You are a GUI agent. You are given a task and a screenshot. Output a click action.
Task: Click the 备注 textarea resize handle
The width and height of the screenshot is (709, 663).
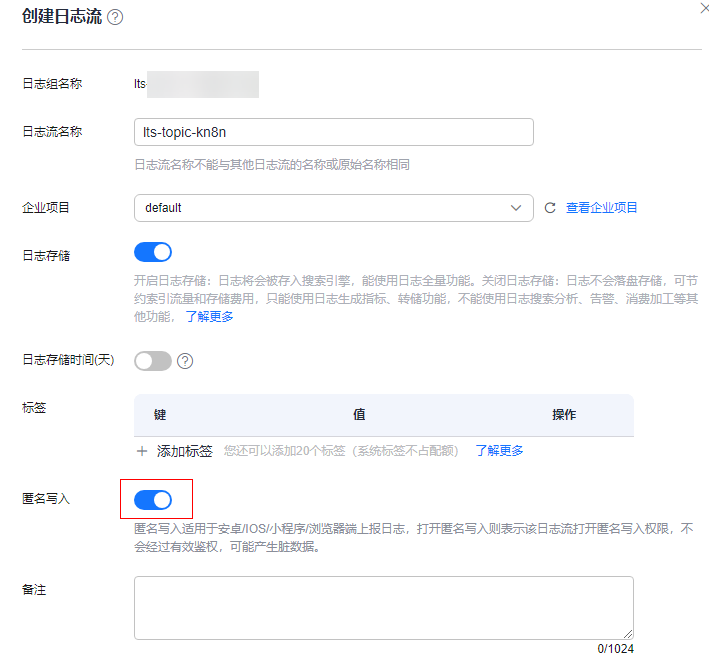[x=628, y=633]
